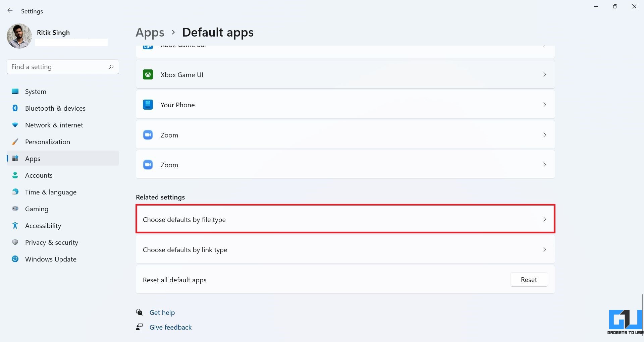
Task: Open Choose defaults by file type chevron
Action: pos(545,219)
